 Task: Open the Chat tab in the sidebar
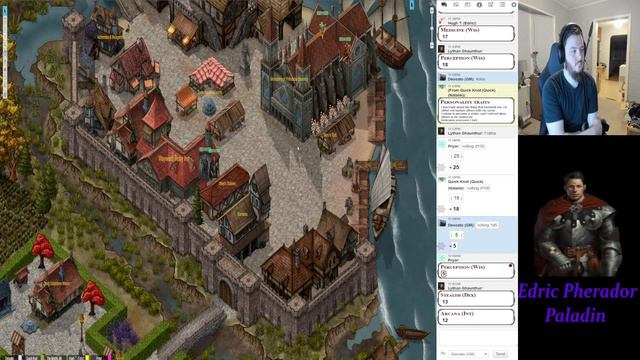click(444, 4)
